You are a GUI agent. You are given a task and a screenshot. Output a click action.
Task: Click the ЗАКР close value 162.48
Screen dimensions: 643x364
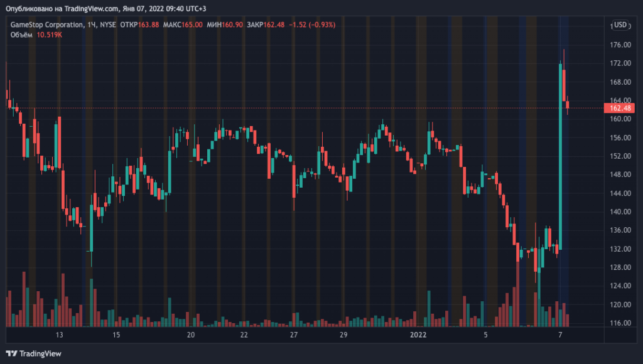(274, 25)
